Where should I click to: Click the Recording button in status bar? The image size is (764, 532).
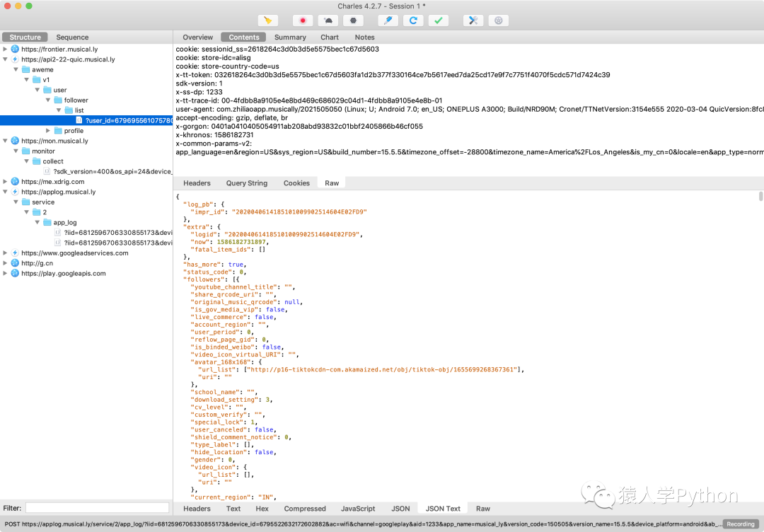click(741, 524)
